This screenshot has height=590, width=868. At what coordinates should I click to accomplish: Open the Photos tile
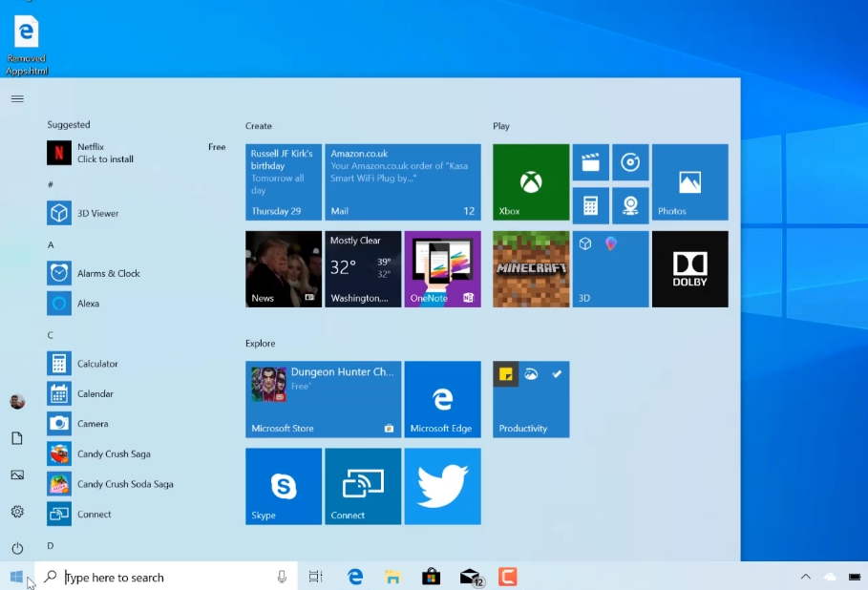[689, 182]
